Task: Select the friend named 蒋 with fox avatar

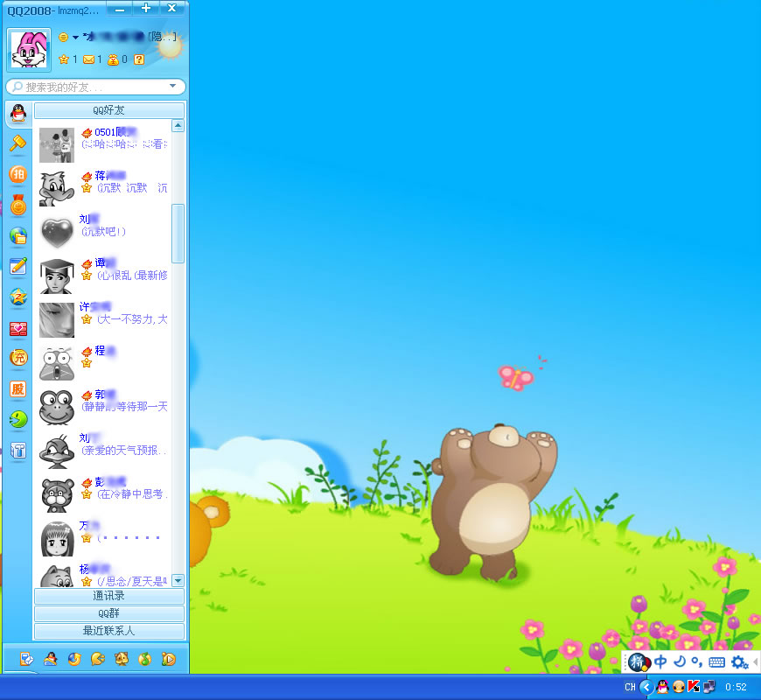Action: click(x=103, y=188)
